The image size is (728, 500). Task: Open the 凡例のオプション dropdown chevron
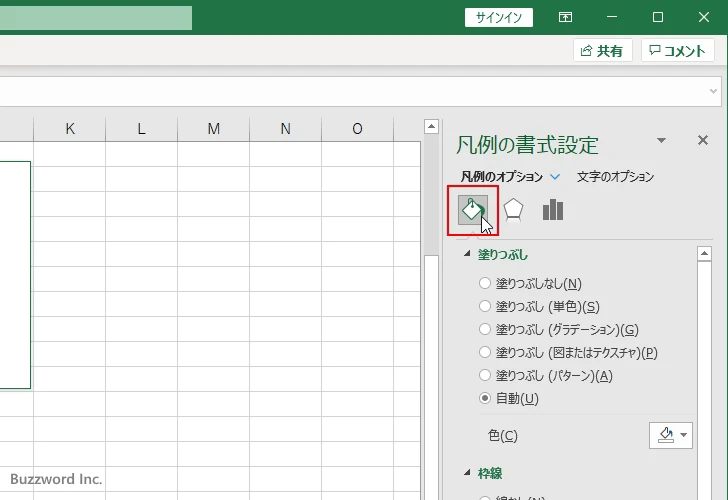pos(555,177)
